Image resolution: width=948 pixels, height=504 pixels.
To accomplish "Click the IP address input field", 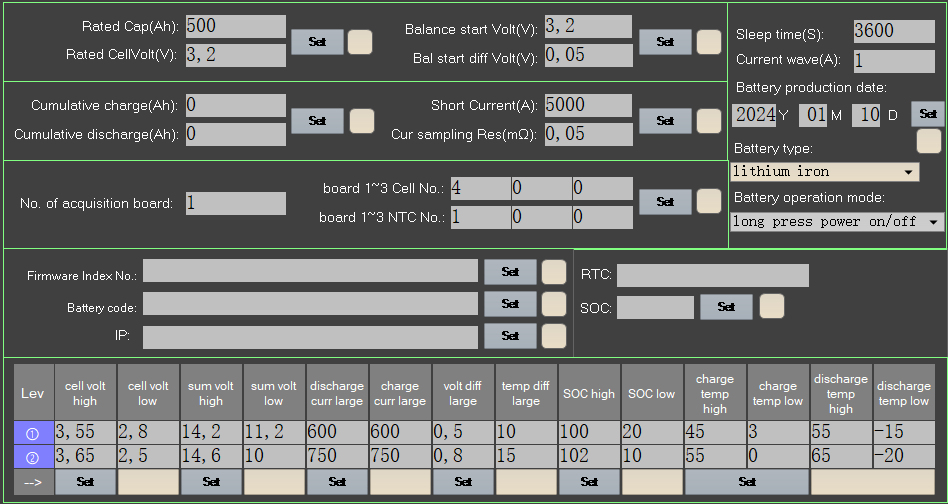I will (310, 337).
